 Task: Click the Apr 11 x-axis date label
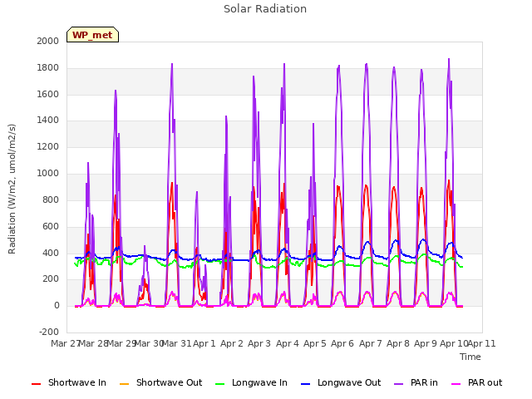tap(482, 343)
